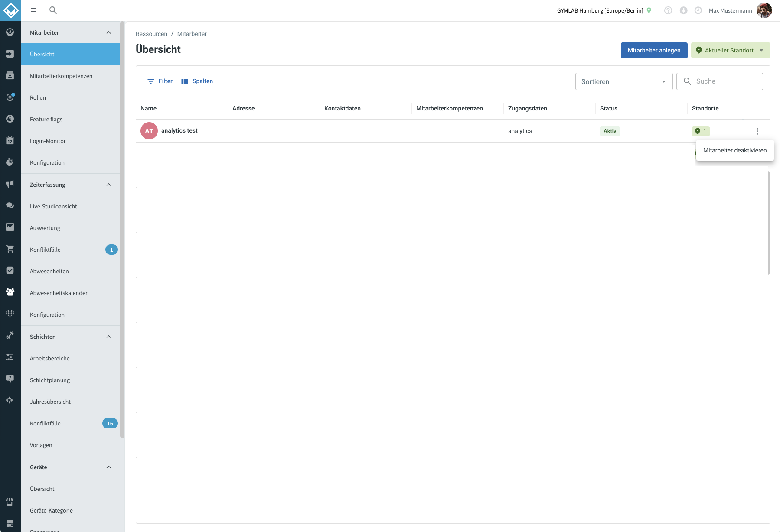Choose Mitarbeiter deaktivieren from menu
The width and height of the screenshot is (780, 532).
(735, 150)
